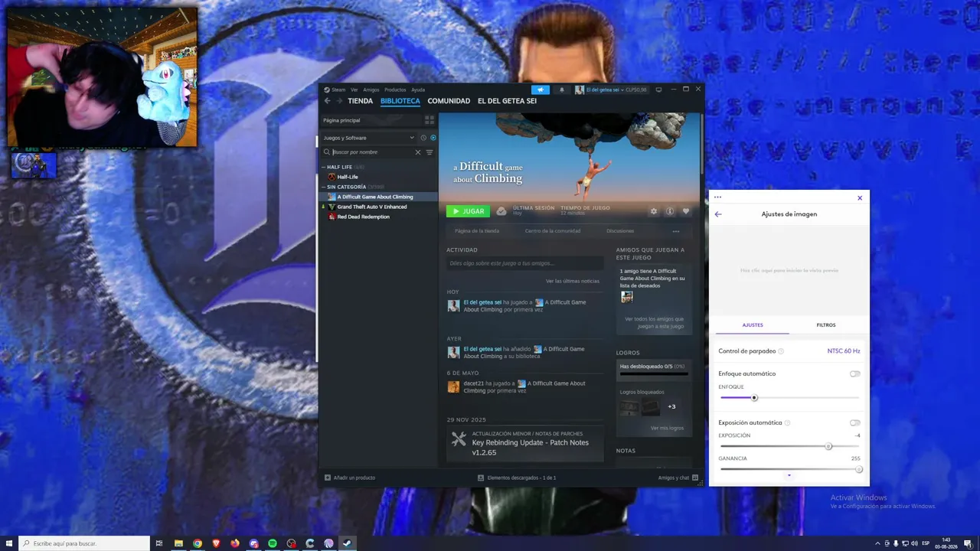
Task: Expand more settings with the bottom chevron
Action: pos(789,475)
